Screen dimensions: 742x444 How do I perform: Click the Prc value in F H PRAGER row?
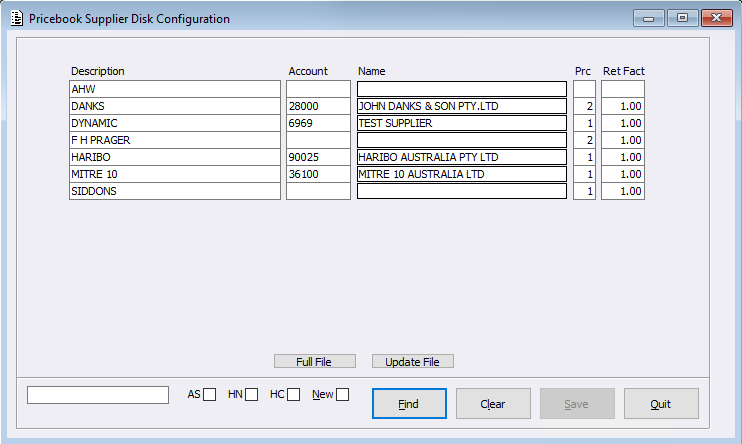click(584, 140)
